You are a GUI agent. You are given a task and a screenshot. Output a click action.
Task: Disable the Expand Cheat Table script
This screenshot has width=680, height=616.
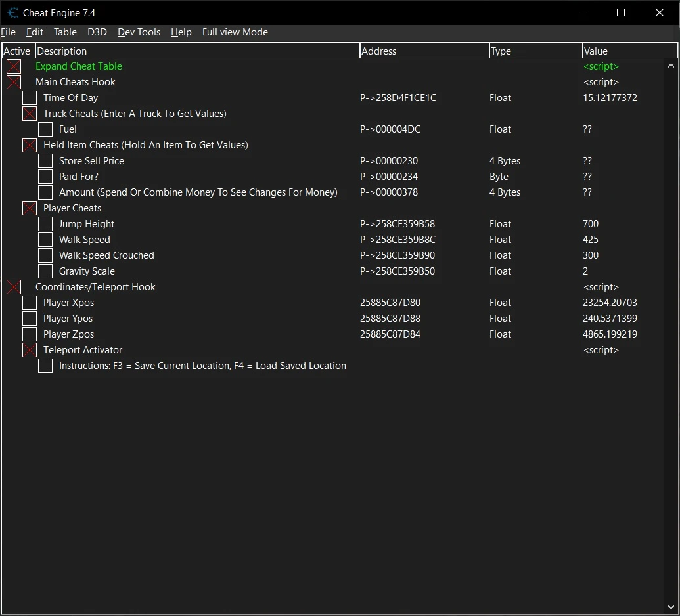13,66
